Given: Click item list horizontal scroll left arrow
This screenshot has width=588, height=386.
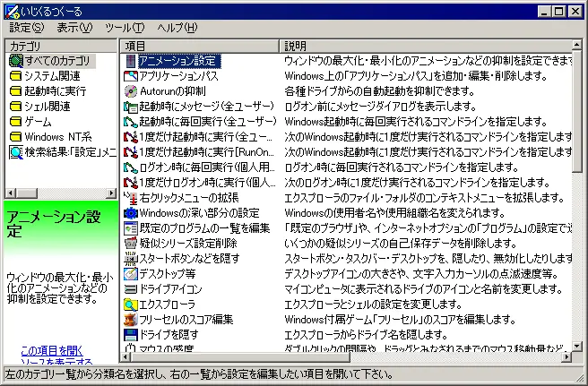Looking at the screenshot, I should [x=126, y=357].
